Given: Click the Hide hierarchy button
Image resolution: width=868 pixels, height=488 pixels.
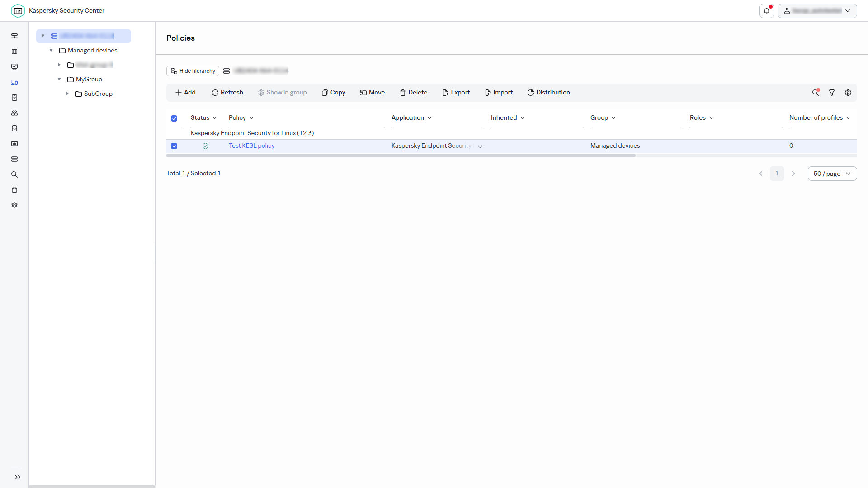Looking at the screenshot, I should point(193,71).
